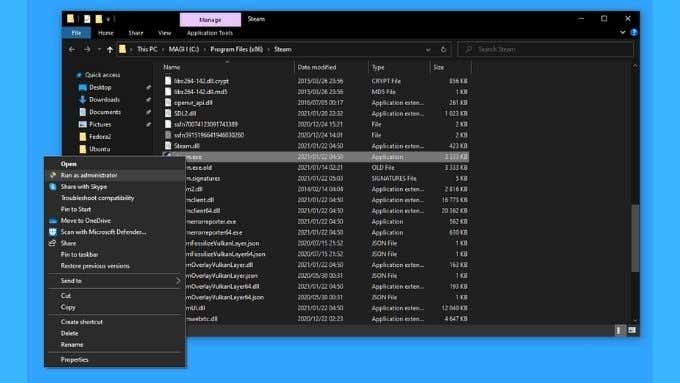This screenshot has width=680, height=383.
Task: Click the vertical scrollbar thumb
Action: pos(635,238)
